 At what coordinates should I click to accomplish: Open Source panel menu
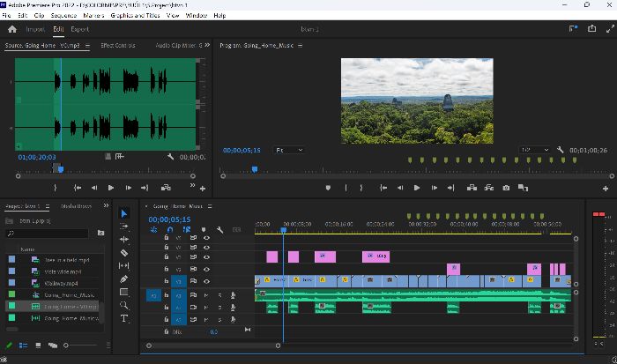87,46
